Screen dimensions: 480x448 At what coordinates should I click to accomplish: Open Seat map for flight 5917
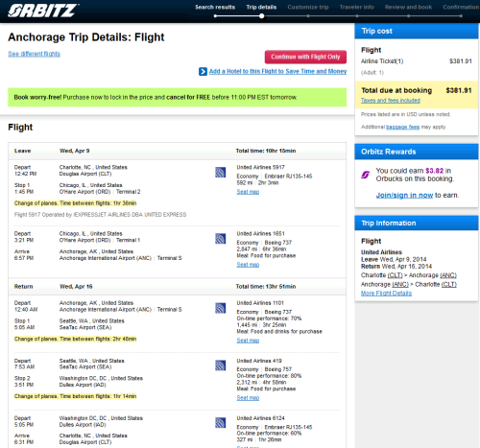(248, 192)
